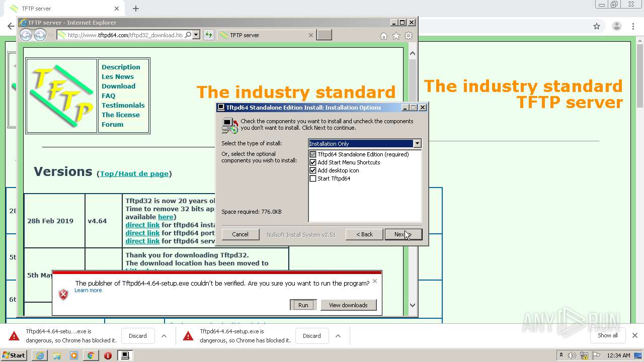Switch to Chrome in the taskbar
Screen dimensions: 644x362
[x=91, y=355]
